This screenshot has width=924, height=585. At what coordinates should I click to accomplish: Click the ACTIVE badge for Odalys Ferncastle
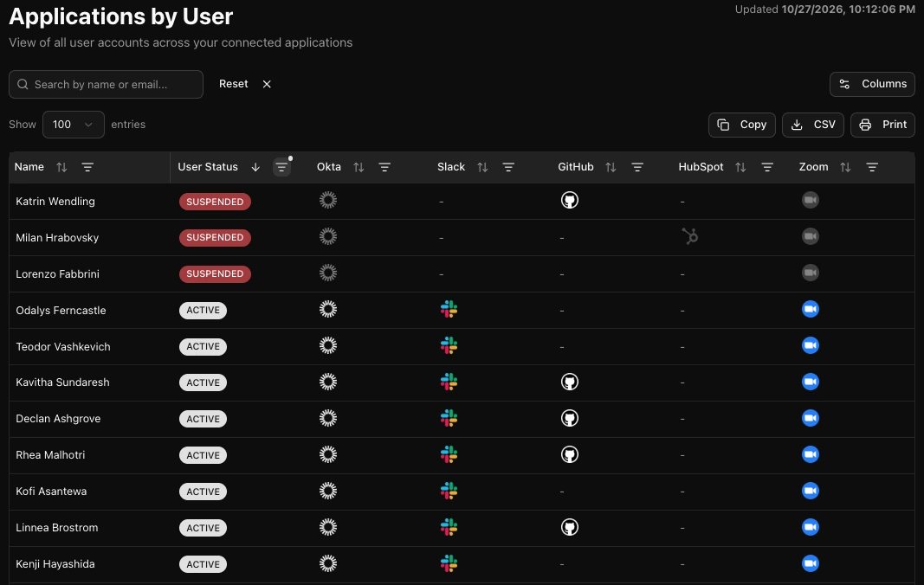tap(203, 311)
